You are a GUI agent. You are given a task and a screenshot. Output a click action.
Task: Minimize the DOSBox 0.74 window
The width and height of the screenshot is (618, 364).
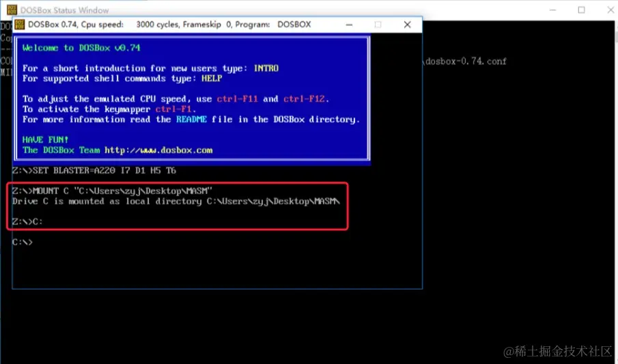click(x=349, y=25)
